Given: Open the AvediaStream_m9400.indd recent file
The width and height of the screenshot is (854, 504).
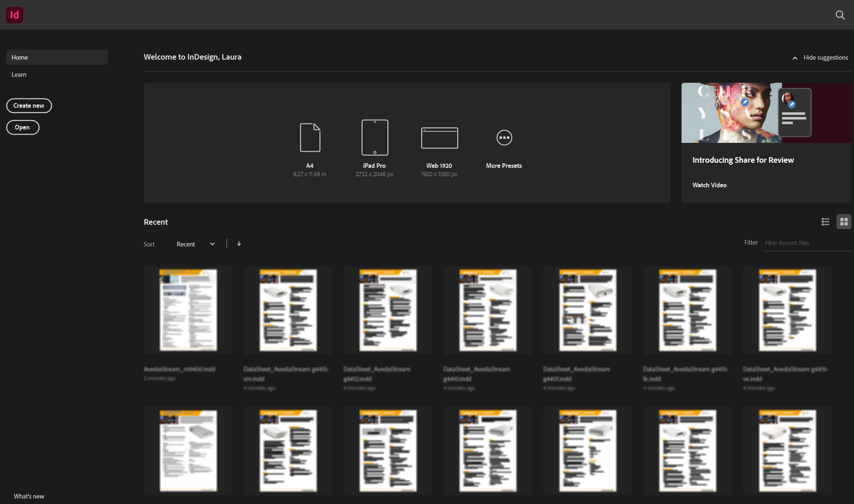Looking at the screenshot, I should [188, 310].
